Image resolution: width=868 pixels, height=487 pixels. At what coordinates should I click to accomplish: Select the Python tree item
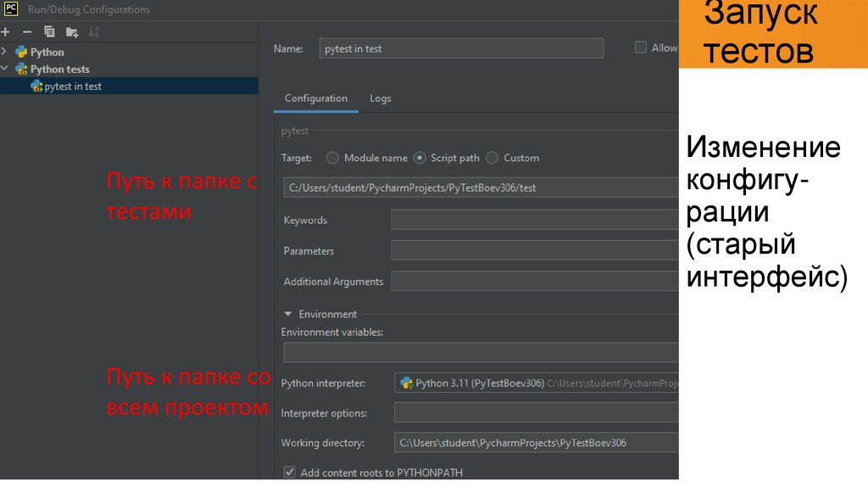click(47, 52)
